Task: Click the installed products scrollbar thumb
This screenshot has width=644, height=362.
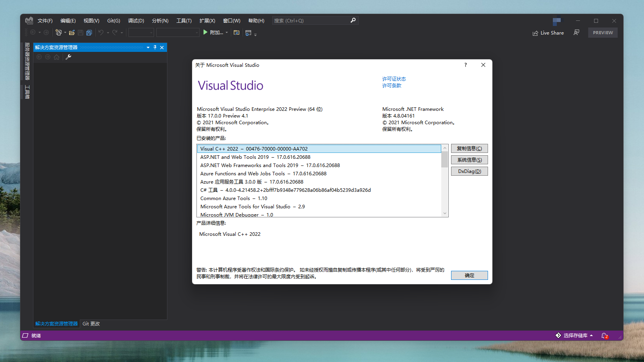Action: tap(445, 160)
